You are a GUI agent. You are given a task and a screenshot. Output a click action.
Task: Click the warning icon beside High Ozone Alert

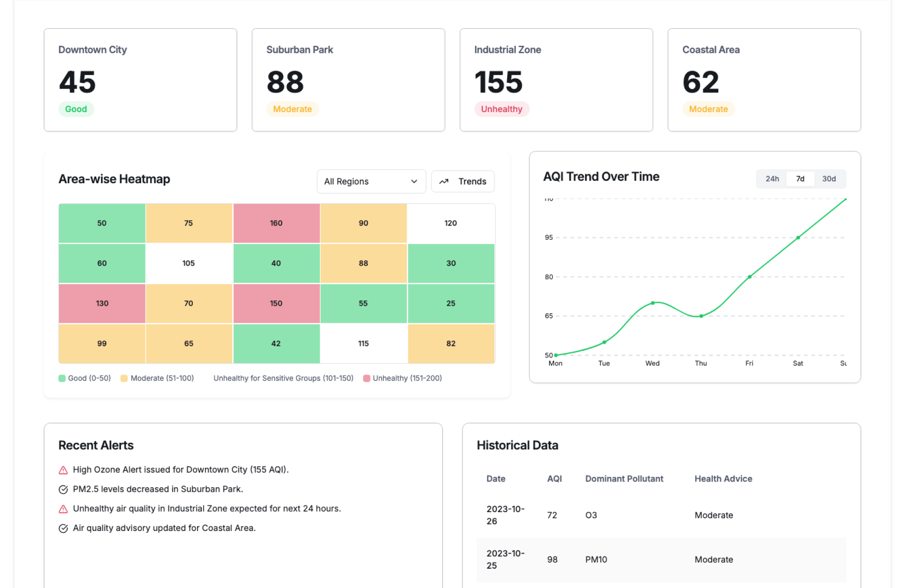pyautogui.click(x=63, y=470)
